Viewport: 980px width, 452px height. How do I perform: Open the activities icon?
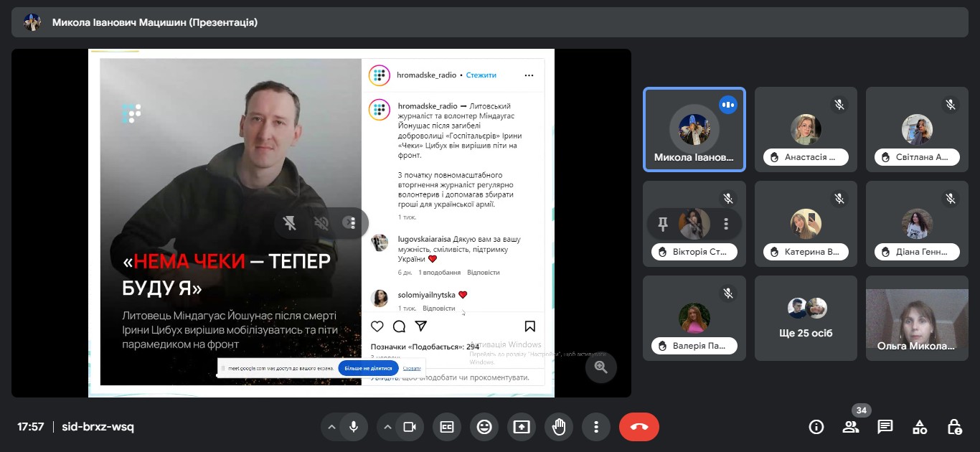[920, 427]
